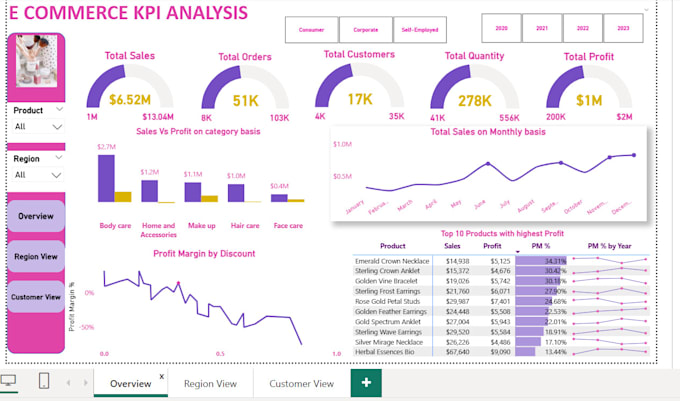Open the Region All dropdown
680x401 pixels.
click(36, 175)
